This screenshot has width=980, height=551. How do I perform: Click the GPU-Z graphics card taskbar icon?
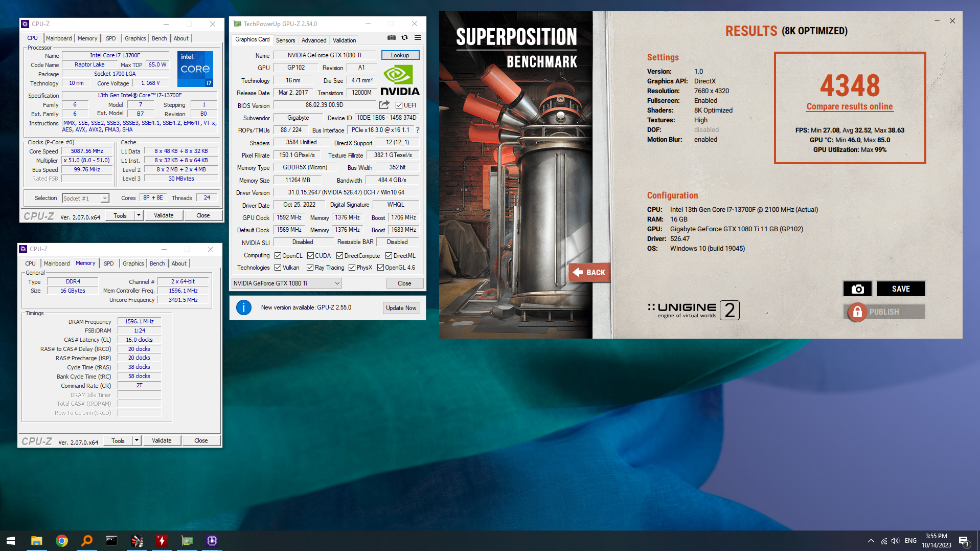click(x=187, y=541)
